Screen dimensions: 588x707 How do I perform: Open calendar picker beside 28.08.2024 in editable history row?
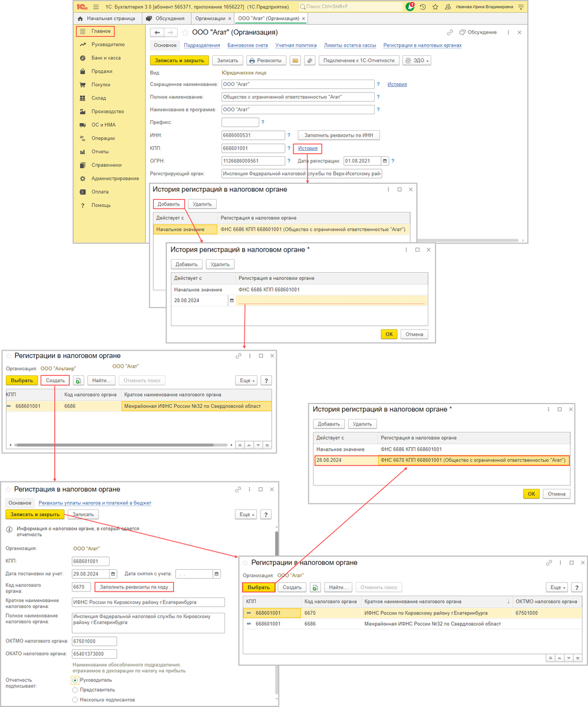[231, 300]
